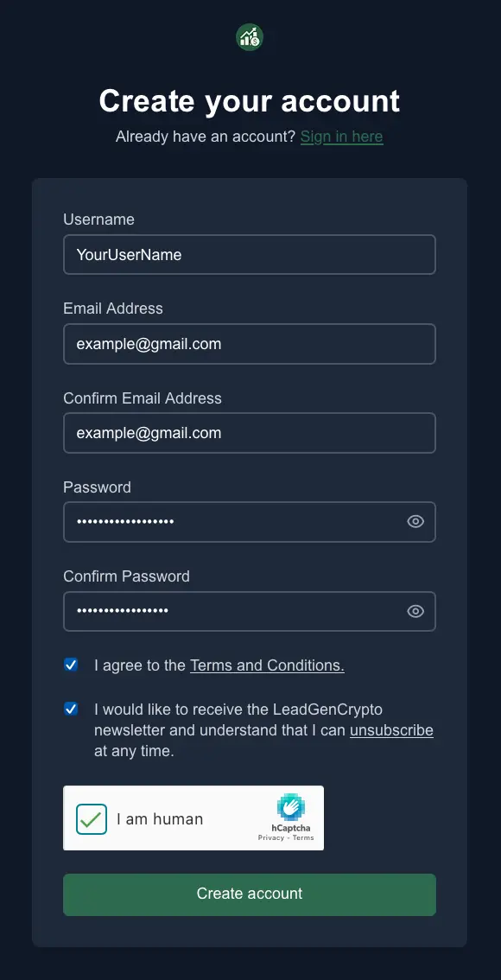This screenshot has width=501, height=980.
Task: Select the Confirm Password input
Action: 233,611
